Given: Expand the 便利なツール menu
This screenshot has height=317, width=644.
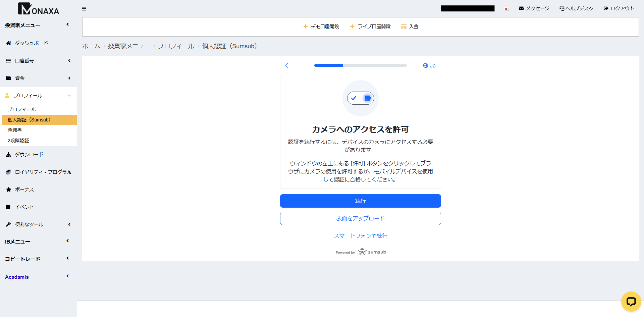Looking at the screenshot, I should pyautogui.click(x=38, y=224).
